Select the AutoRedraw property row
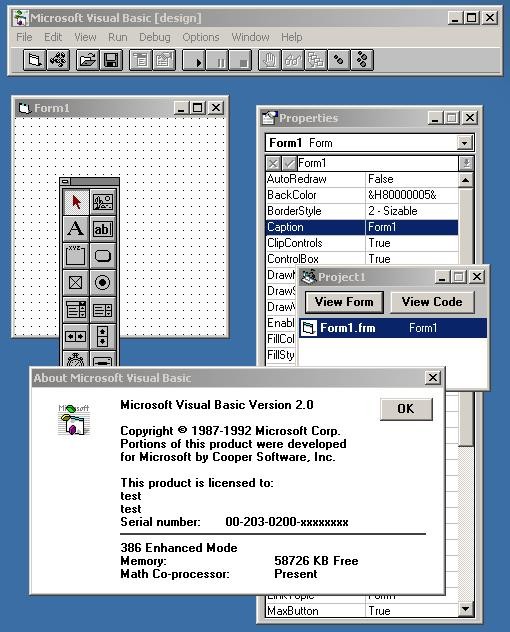510x632 pixels. tap(362, 179)
